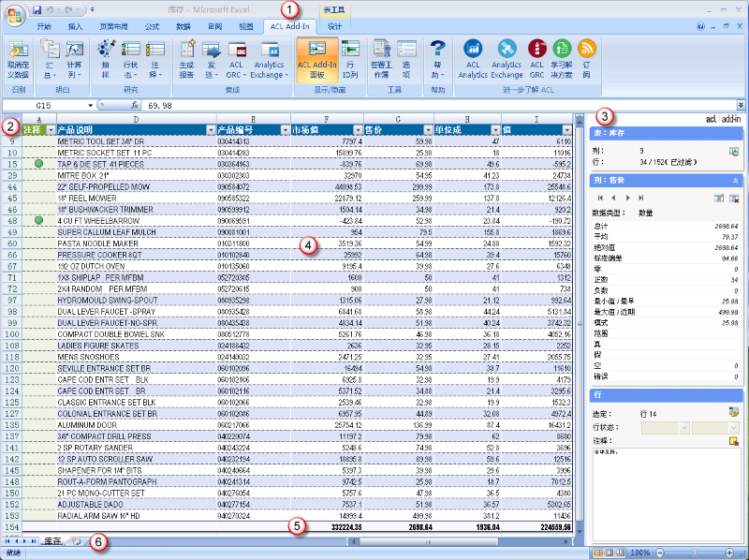
Task: Click the orange RSS subscribe icon
Action: coord(586,49)
